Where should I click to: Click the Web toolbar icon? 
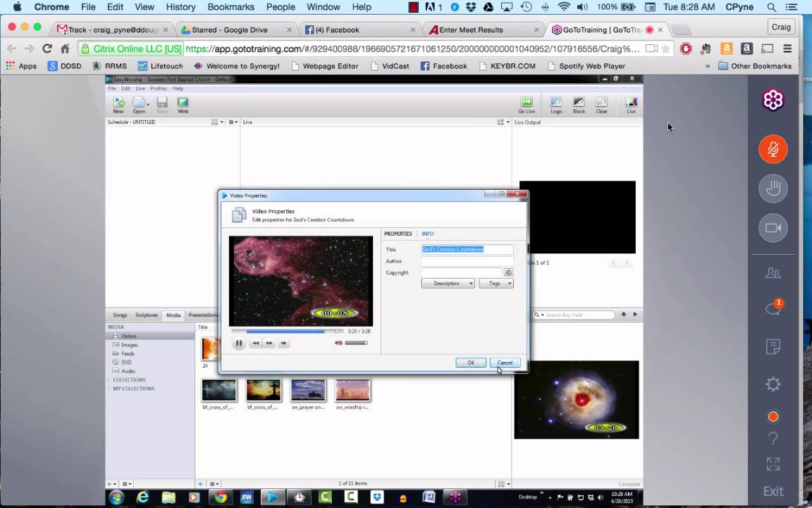(x=183, y=104)
